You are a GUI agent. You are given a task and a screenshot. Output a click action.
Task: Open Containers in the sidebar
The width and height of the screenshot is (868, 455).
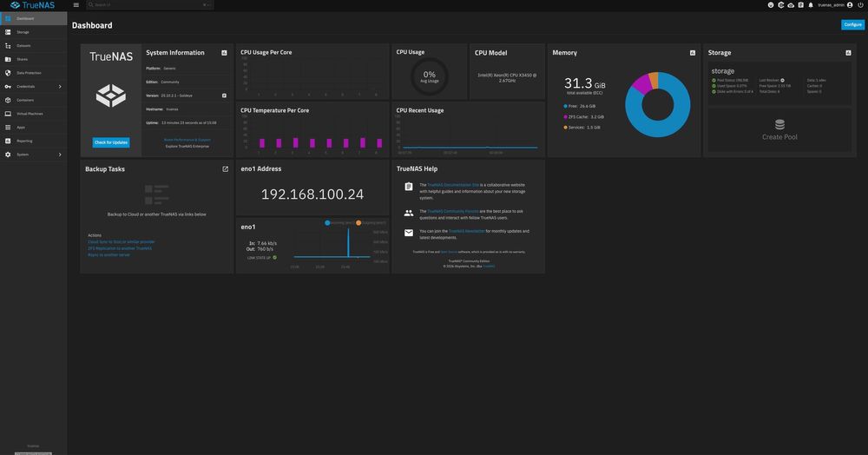click(x=33, y=100)
